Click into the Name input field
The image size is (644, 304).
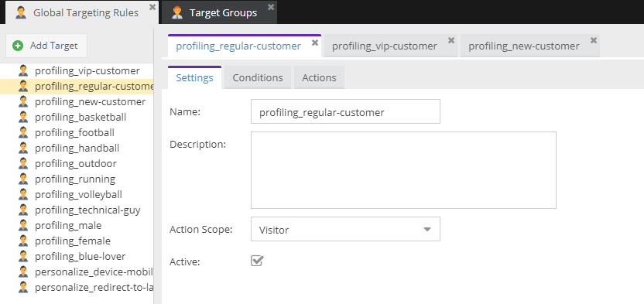pos(345,111)
